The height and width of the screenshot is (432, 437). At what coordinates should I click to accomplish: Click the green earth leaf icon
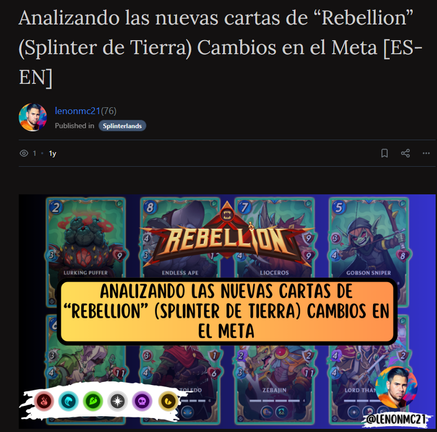93,401
